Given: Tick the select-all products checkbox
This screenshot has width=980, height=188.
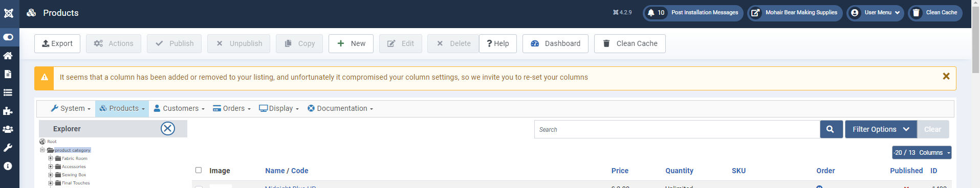Looking at the screenshot, I should click(199, 170).
